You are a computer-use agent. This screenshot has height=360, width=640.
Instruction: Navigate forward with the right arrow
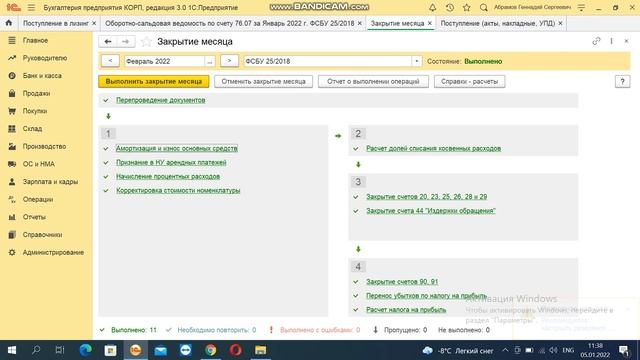[125, 41]
